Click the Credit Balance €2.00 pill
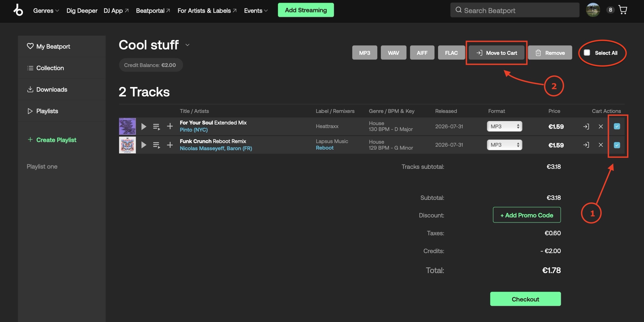Image resolution: width=644 pixels, height=322 pixels. coord(151,65)
